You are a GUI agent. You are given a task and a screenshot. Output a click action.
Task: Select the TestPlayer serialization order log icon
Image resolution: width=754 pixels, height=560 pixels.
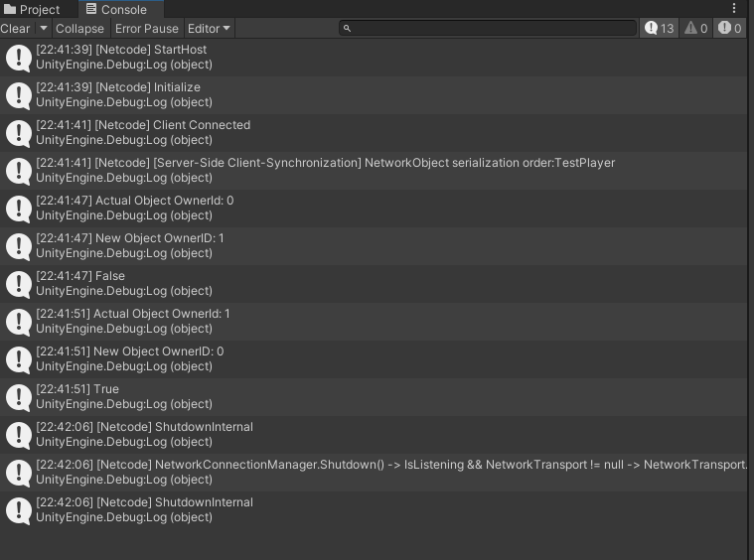coord(19,171)
